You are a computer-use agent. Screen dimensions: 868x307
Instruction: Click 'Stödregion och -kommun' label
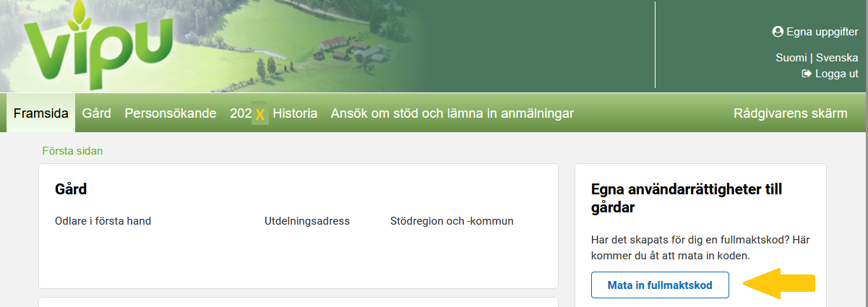pos(452,221)
